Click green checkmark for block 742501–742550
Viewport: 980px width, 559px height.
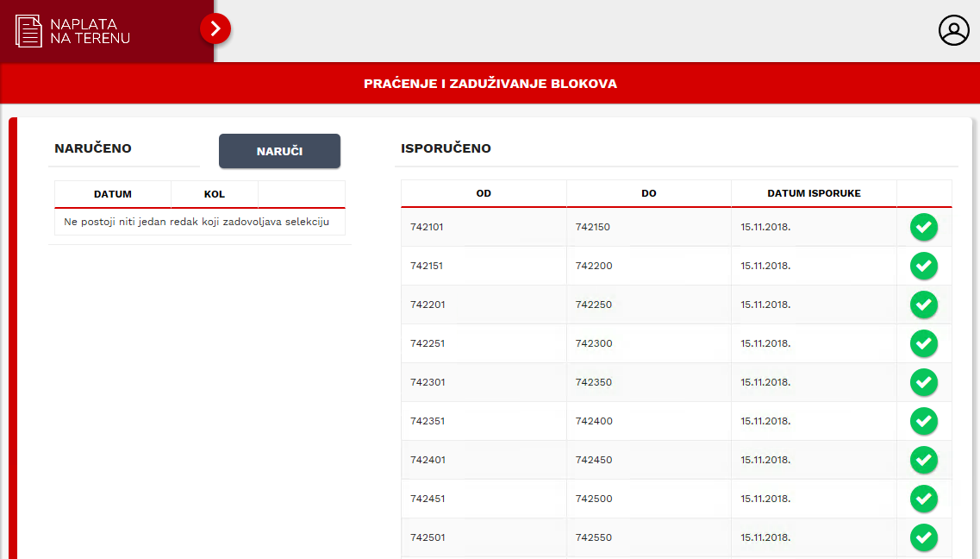pyautogui.click(x=924, y=537)
